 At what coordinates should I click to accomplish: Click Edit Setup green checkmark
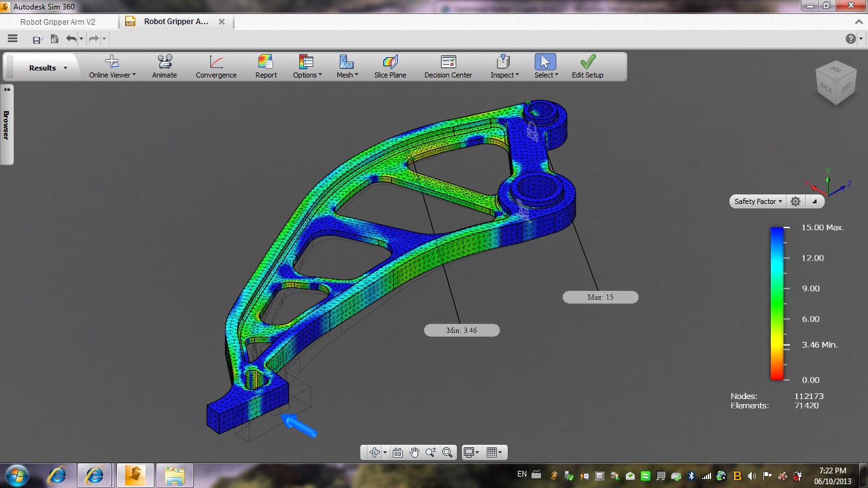(588, 67)
